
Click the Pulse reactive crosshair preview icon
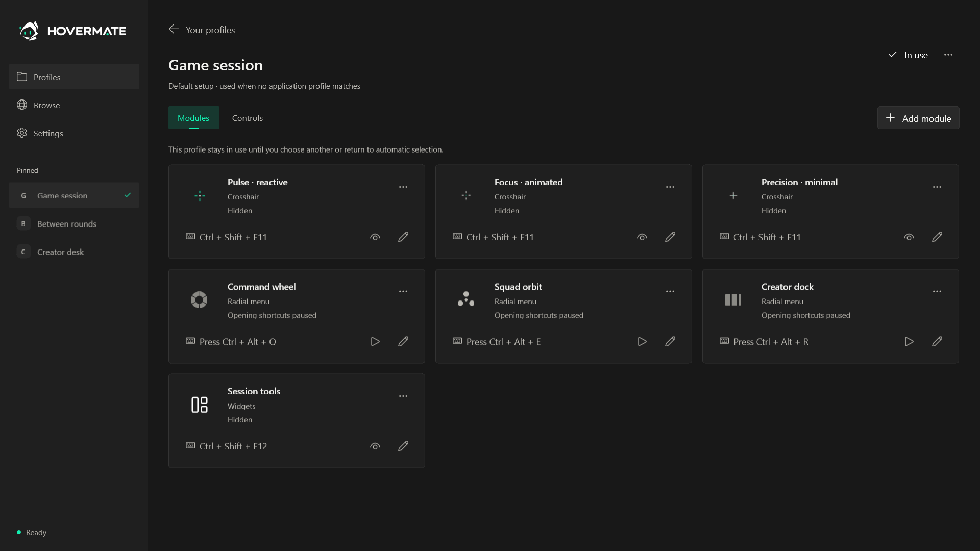(200, 195)
